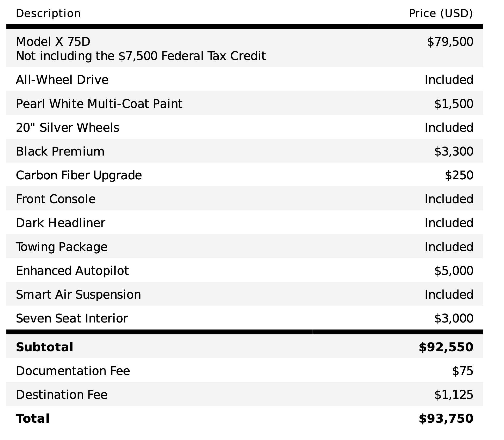Click the $250 carbon fiber price
This screenshot has width=504, height=440.
pos(459,175)
